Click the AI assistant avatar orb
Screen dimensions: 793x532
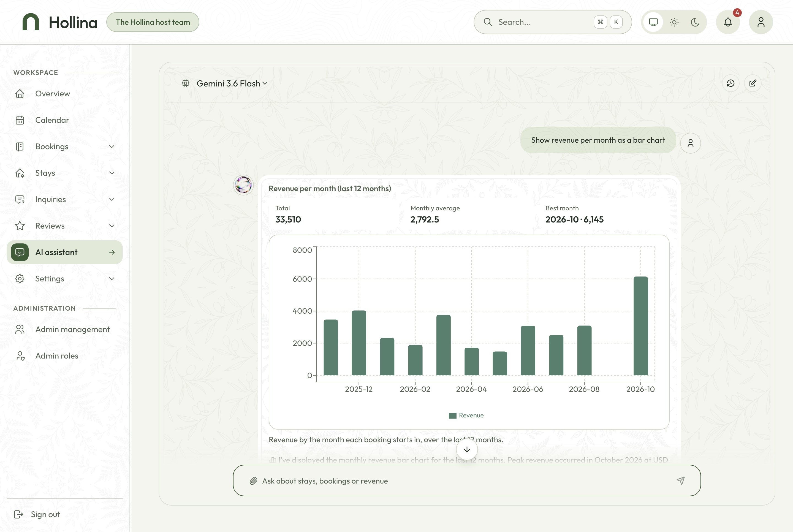[x=243, y=185]
